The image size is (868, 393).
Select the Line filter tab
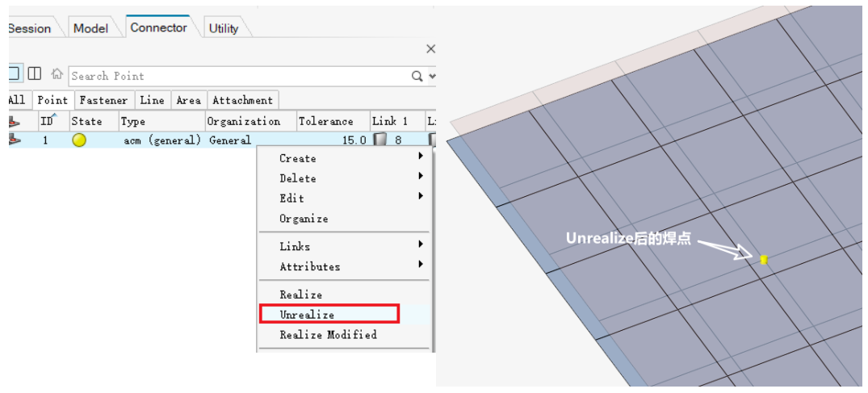(153, 100)
